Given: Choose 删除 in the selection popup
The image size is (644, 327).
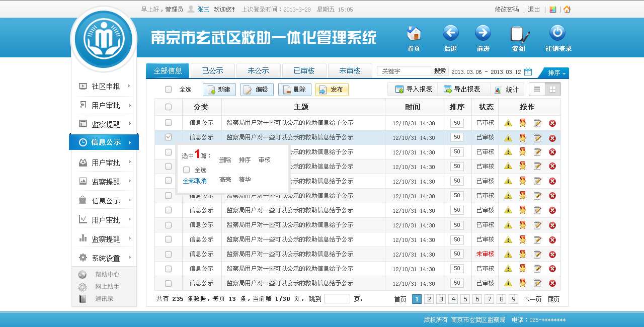Looking at the screenshot, I should pyautogui.click(x=225, y=160).
